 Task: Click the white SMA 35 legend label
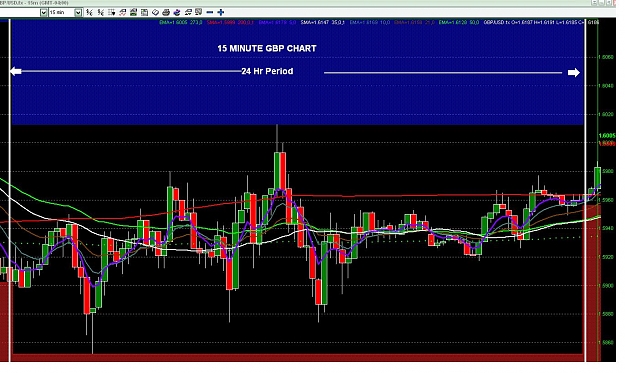click(x=322, y=22)
